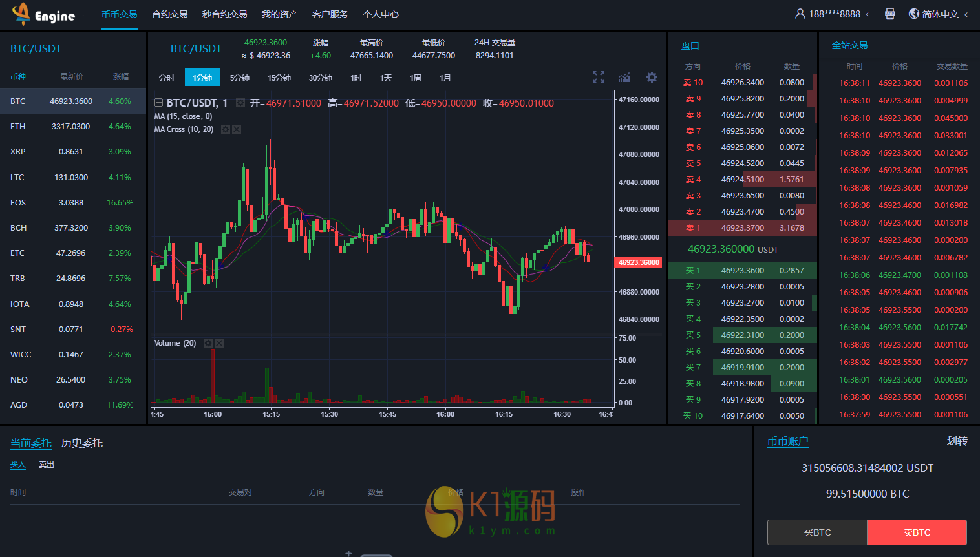980x557 pixels.
Task: Open MA Cross indicator settings gear
Action: point(226,129)
